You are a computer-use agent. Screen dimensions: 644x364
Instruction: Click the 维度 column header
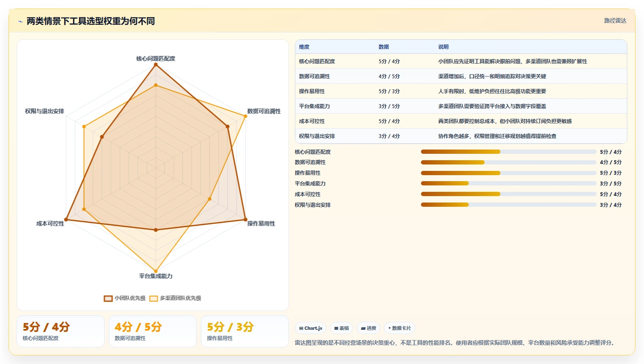(304, 47)
